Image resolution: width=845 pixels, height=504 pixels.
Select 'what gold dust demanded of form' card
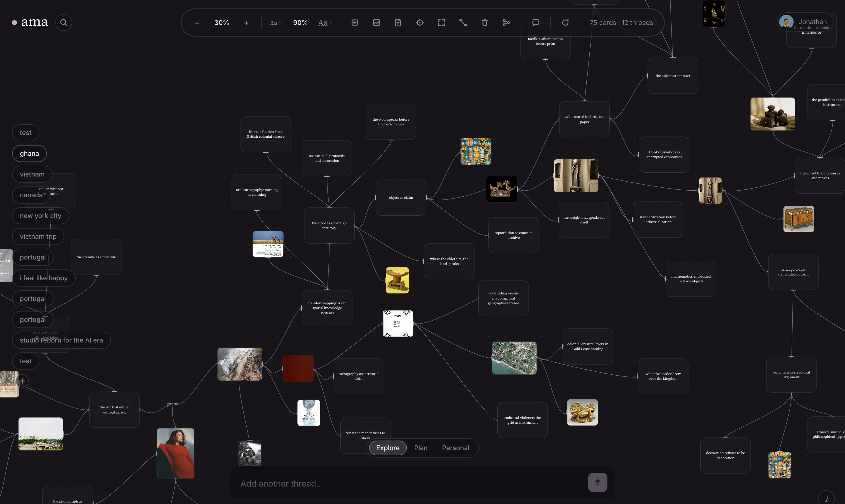click(x=793, y=272)
